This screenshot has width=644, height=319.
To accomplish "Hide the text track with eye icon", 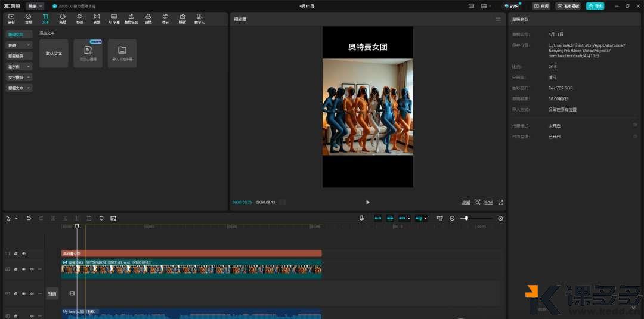I will 24,253.
